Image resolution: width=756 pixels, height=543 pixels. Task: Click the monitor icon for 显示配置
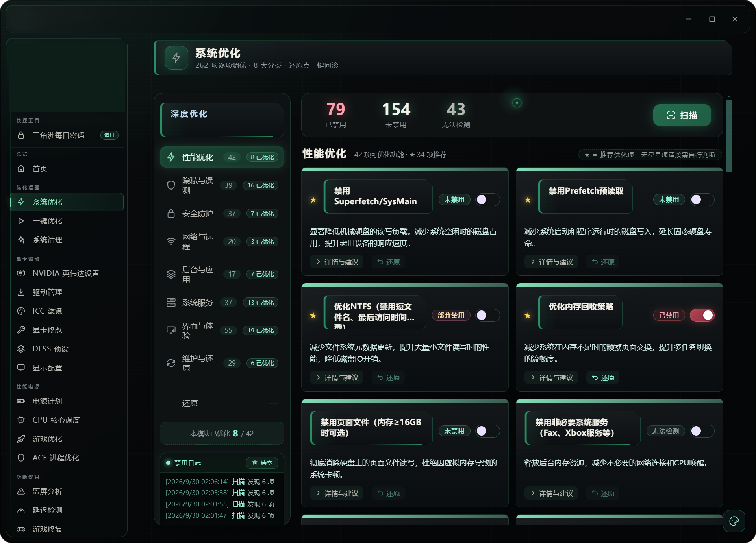pyautogui.click(x=21, y=368)
